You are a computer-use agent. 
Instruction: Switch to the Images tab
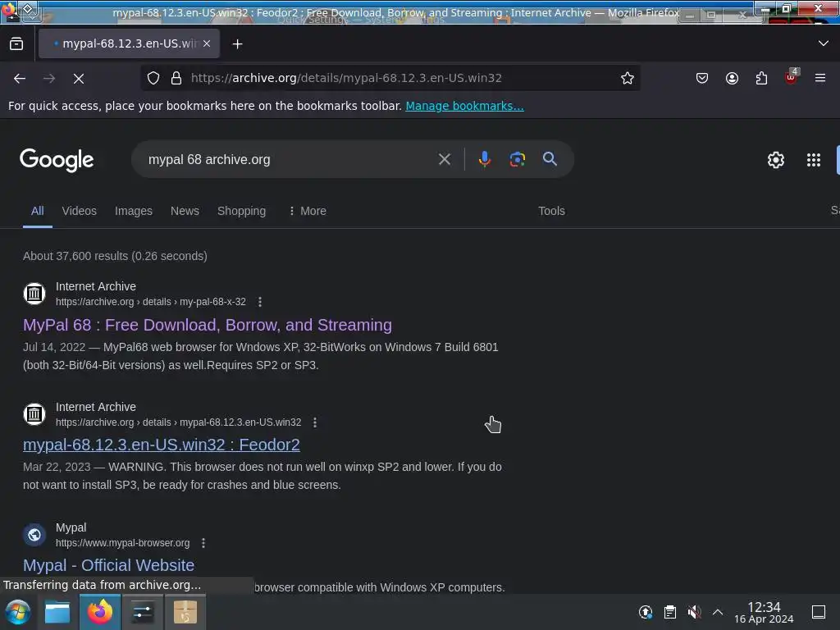134,211
